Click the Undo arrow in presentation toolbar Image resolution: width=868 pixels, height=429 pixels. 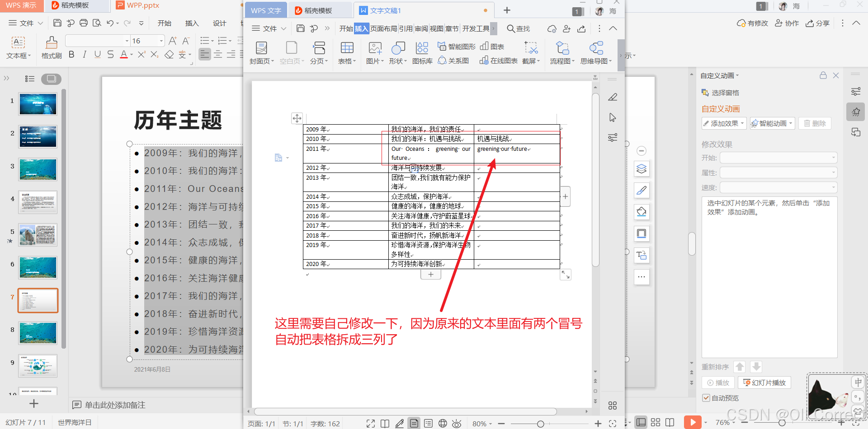(110, 23)
